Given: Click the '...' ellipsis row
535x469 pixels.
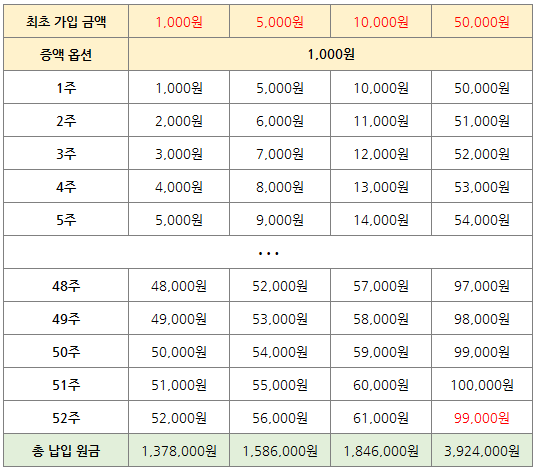Looking at the screenshot, I should click(268, 252).
